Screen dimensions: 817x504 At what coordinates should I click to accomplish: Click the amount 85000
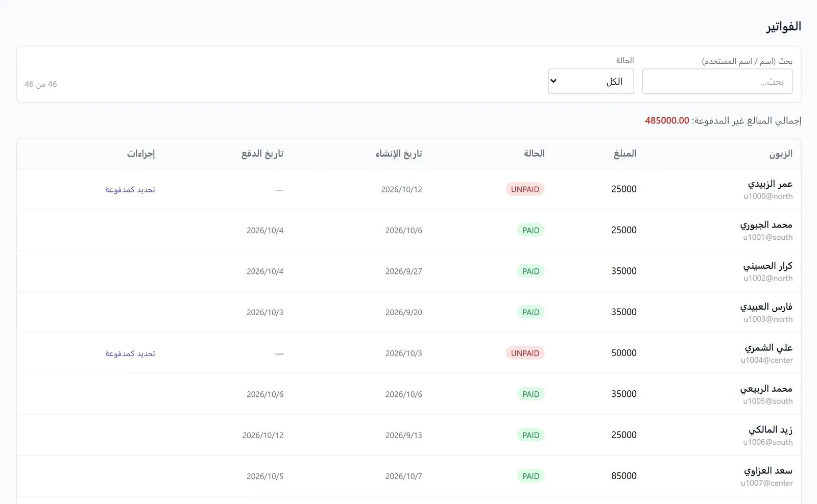[x=624, y=476]
